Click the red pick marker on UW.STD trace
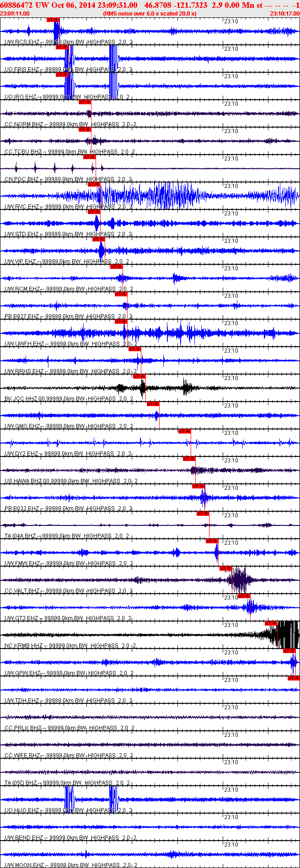The width and height of the screenshot is (300, 868). click(94, 212)
